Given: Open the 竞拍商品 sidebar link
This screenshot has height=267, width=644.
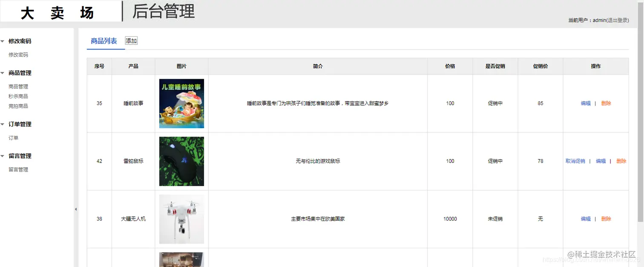Looking at the screenshot, I should tap(18, 106).
